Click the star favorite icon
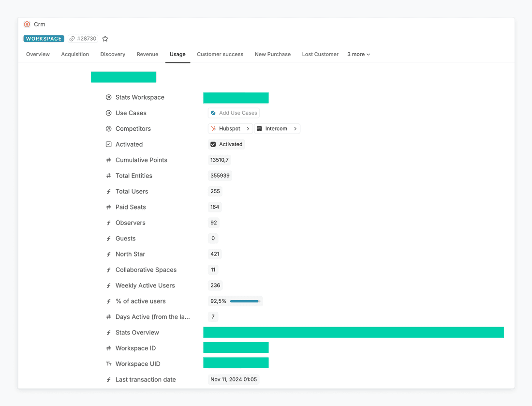 pyautogui.click(x=105, y=39)
